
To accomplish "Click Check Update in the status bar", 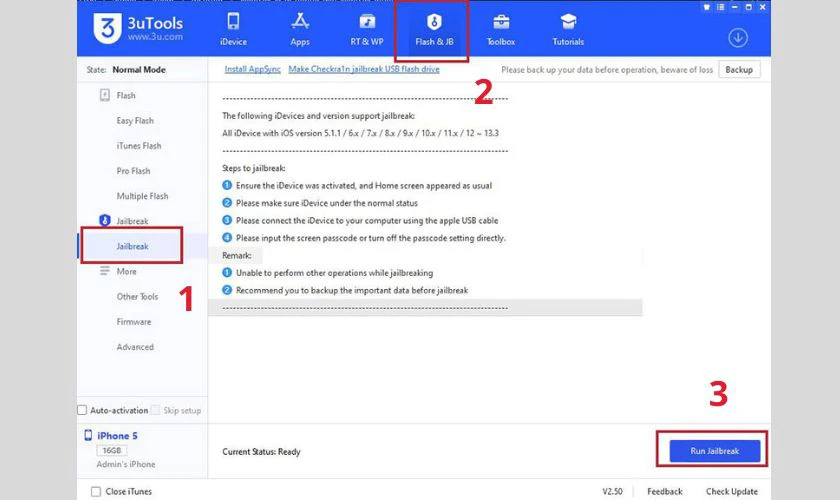I will [732, 491].
